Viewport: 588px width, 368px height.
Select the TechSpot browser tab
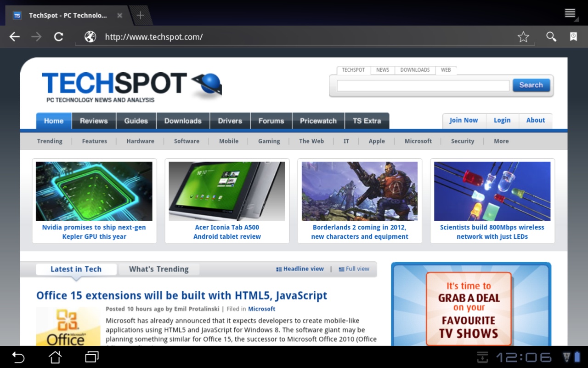click(x=67, y=15)
